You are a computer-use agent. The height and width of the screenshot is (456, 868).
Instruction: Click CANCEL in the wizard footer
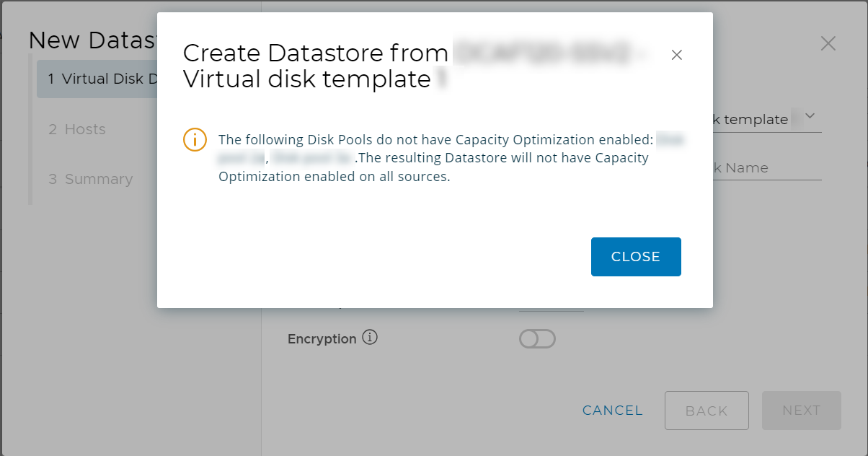click(x=612, y=411)
